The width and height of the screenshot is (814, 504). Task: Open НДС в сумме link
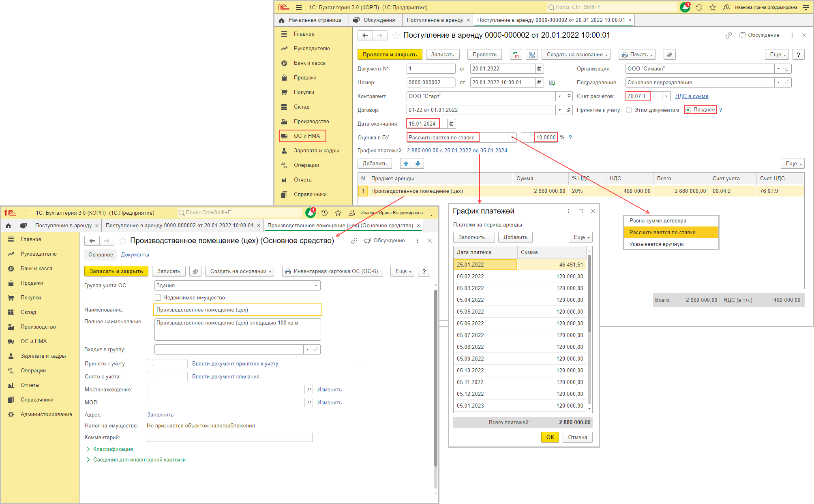(x=692, y=96)
